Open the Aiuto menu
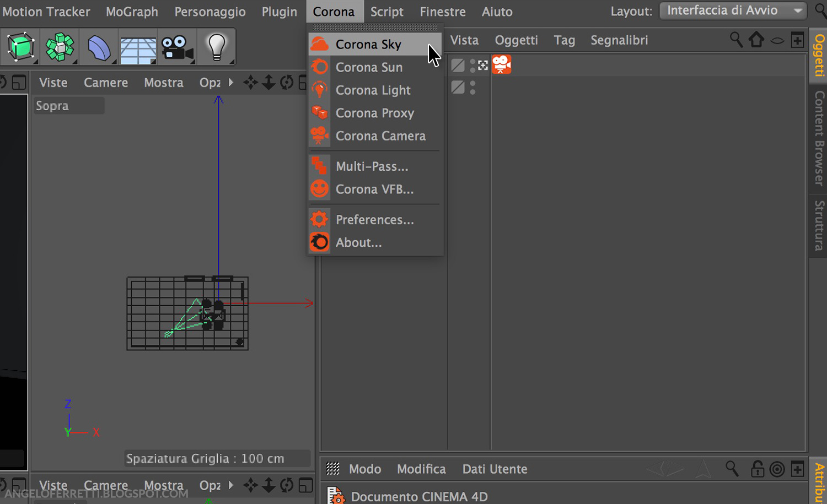 point(497,12)
